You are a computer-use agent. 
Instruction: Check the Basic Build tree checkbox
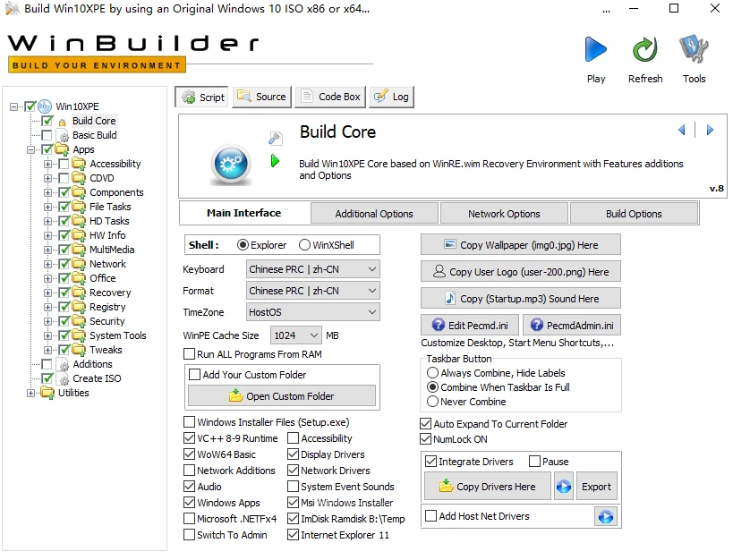[x=47, y=136]
